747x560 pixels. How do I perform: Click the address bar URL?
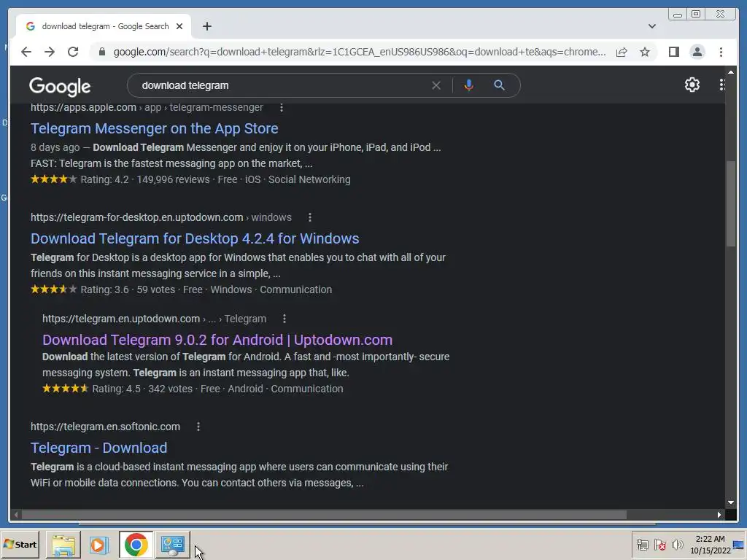point(360,52)
